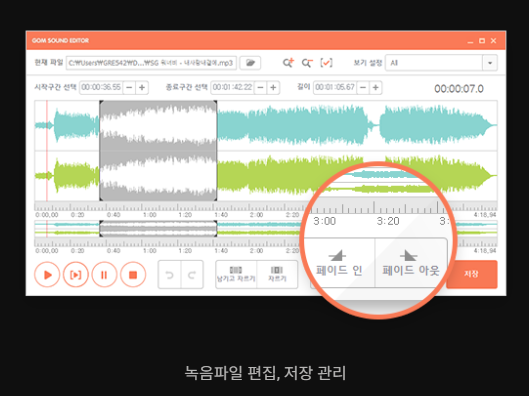This screenshot has height=396, width=529.
Task: Decrease the start section time
Action: [129, 88]
